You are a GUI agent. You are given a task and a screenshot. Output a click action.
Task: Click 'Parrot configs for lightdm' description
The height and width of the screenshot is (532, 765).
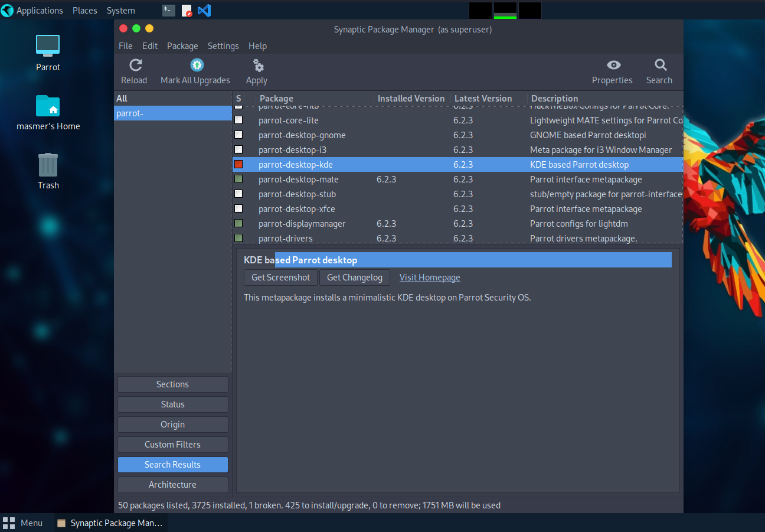click(578, 223)
